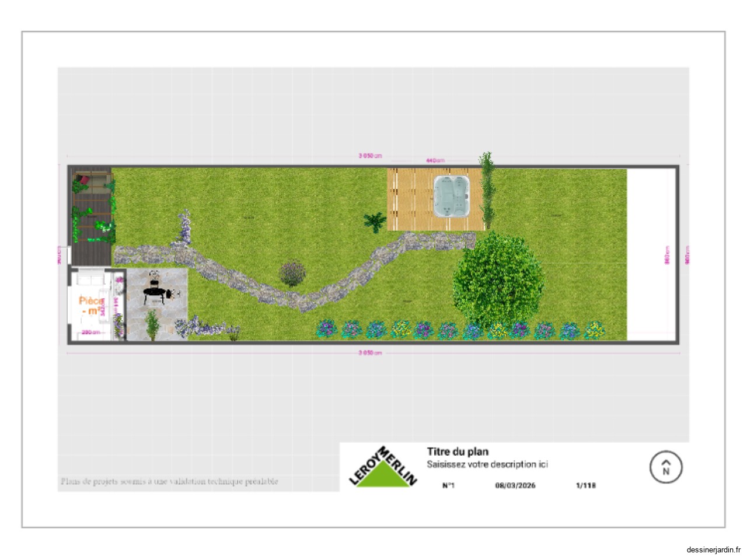Click the purple round shrub near path
This screenshot has height=560, width=747.
292,273
